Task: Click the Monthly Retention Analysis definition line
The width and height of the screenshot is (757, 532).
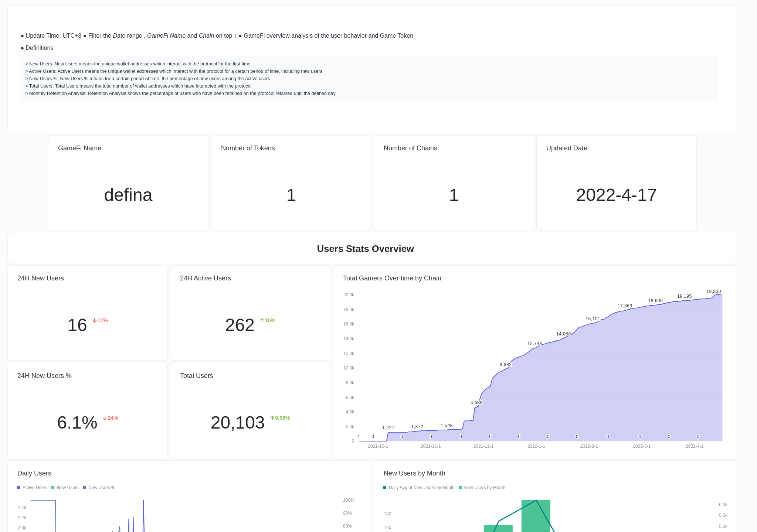Action: [180, 93]
